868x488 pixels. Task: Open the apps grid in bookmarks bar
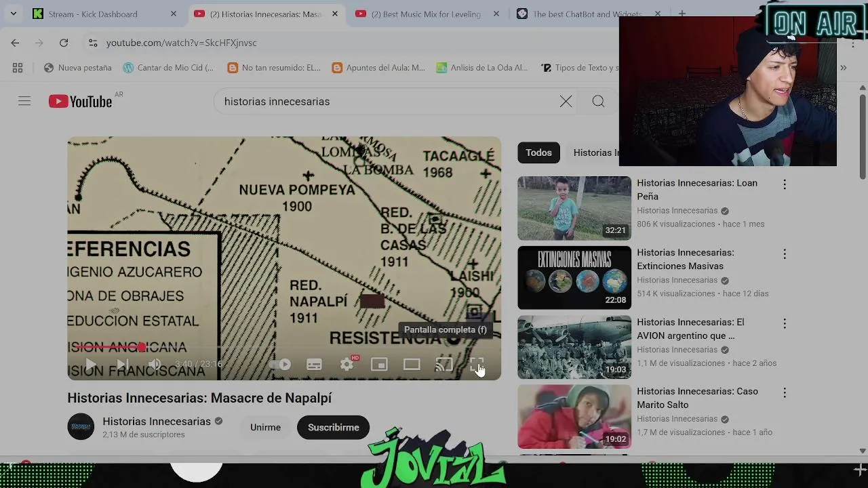click(x=18, y=68)
